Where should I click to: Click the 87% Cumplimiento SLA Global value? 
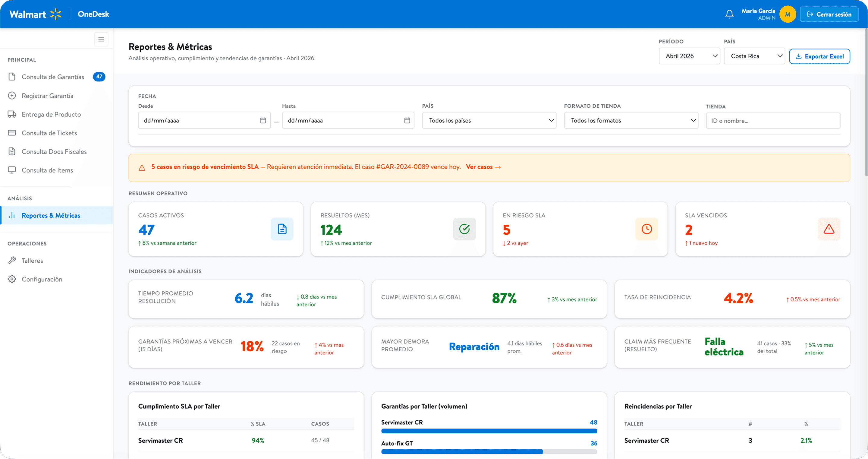tap(504, 298)
